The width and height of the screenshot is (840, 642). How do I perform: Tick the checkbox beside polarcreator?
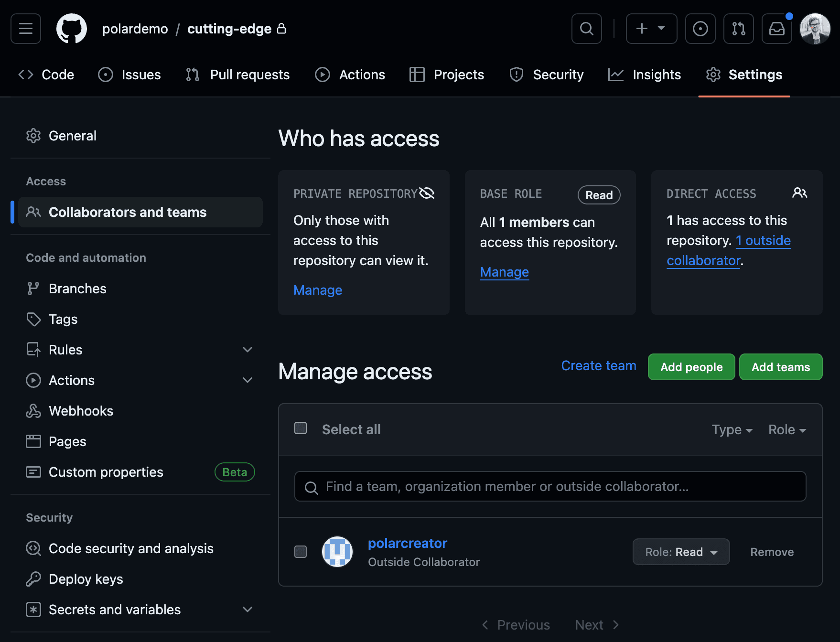(x=301, y=552)
